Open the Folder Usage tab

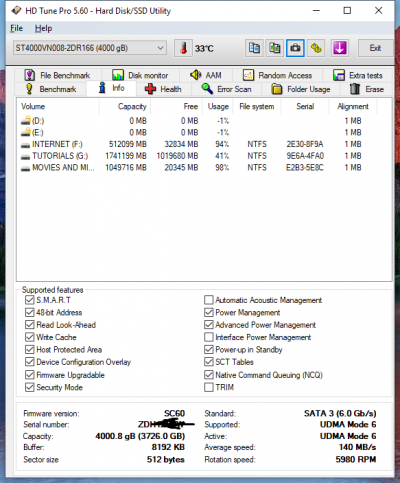[x=301, y=89]
